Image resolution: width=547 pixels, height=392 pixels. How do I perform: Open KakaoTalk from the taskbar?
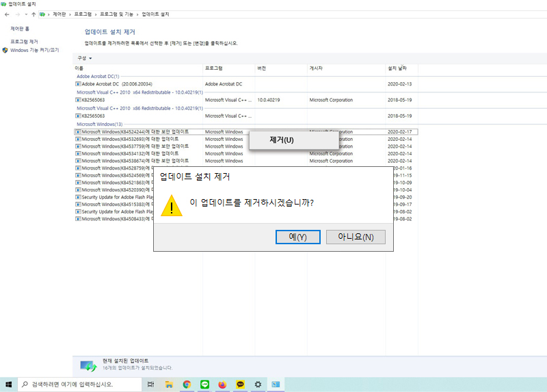tap(240, 384)
